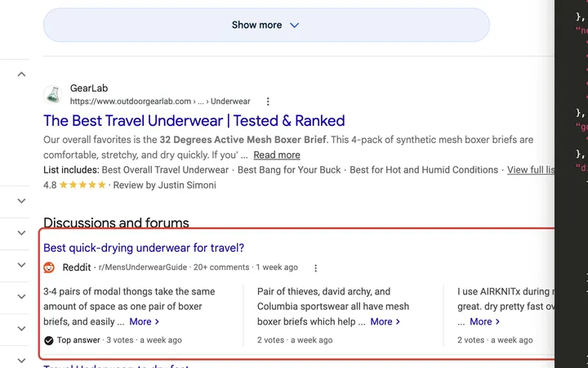
Task: Click the 'Discussions and forums' heading
Action: click(116, 222)
